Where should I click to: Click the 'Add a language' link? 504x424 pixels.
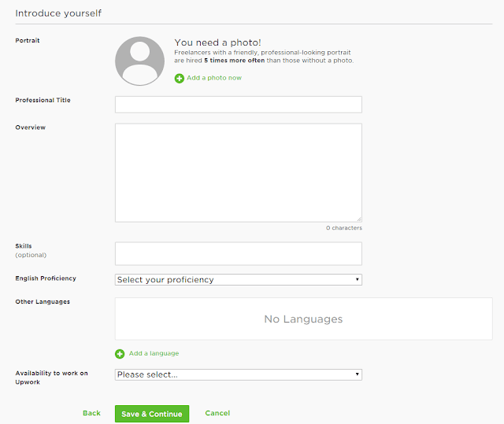(x=154, y=354)
